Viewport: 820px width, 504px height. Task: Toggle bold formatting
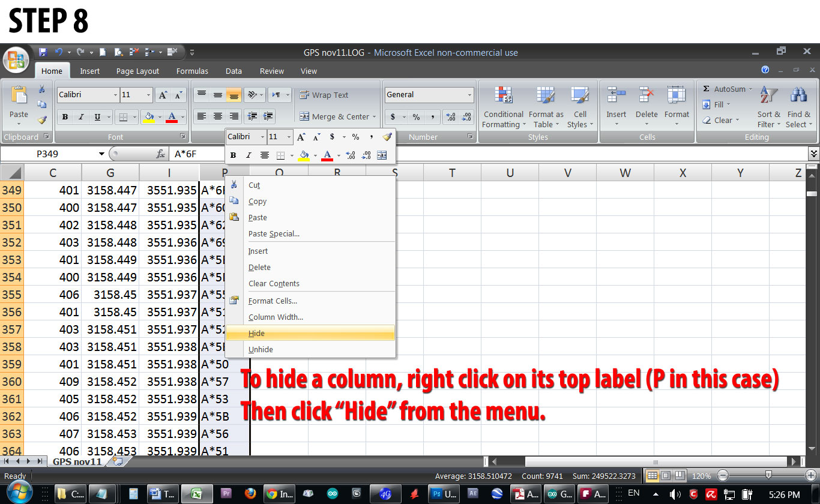coord(65,116)
